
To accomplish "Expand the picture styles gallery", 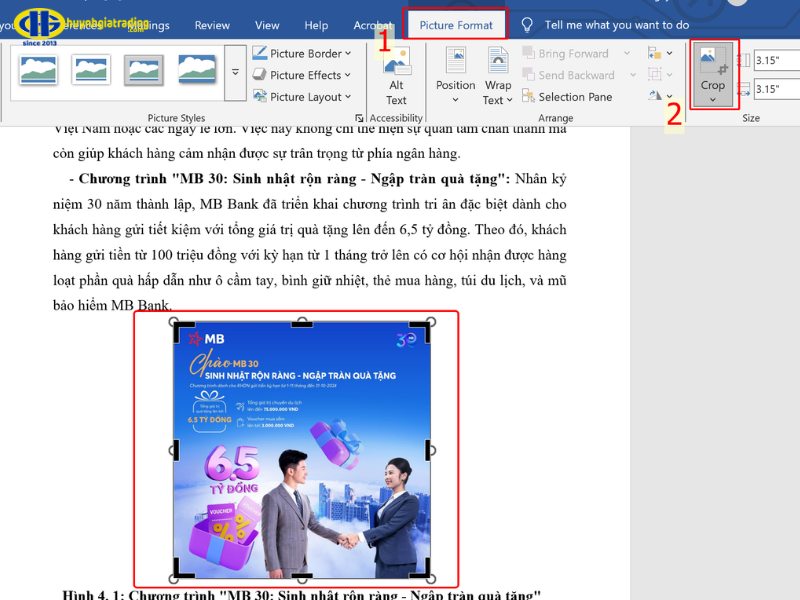I will point(235,72).
